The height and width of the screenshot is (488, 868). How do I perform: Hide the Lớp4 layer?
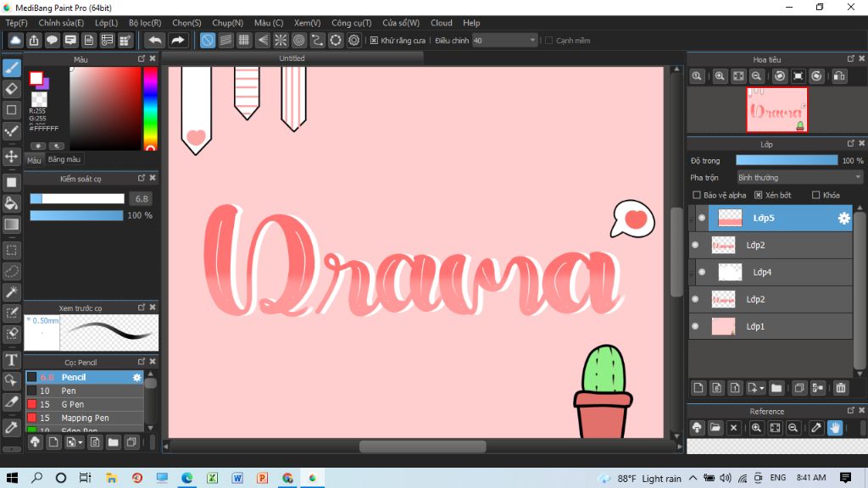(701, 272)
